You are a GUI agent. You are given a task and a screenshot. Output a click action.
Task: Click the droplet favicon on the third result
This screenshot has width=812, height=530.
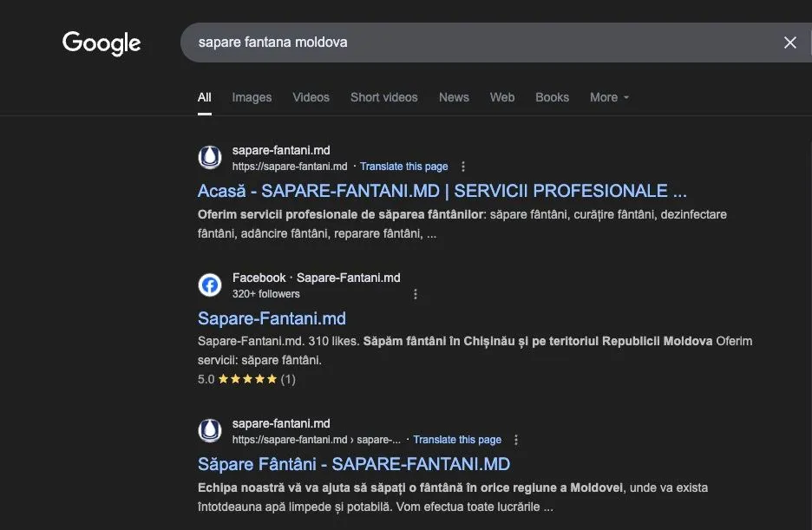pos(209,429)
